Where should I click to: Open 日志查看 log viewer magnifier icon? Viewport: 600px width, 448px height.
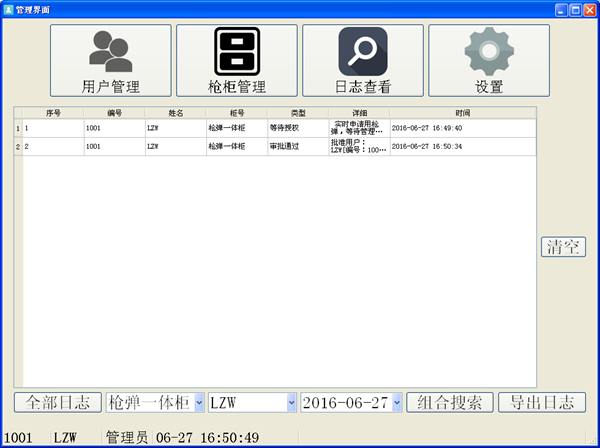tap(362, 60)
